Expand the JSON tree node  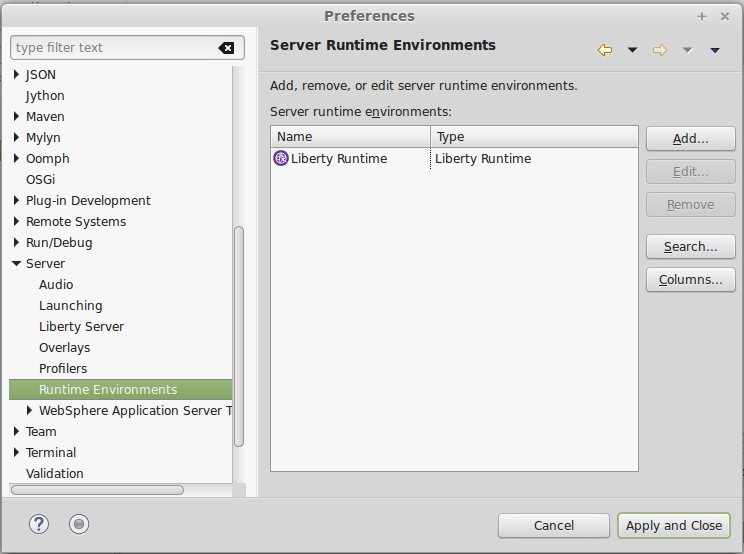tap(16, 74)
